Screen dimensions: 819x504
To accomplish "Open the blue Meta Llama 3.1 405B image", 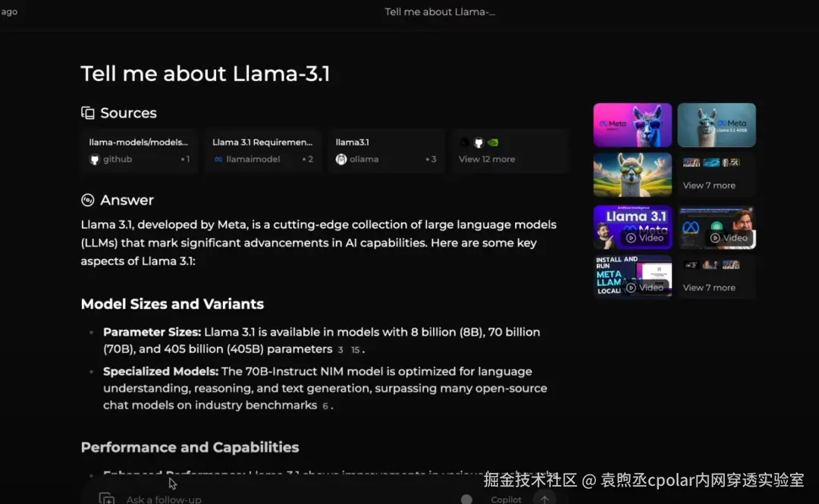I will [717, 125].
